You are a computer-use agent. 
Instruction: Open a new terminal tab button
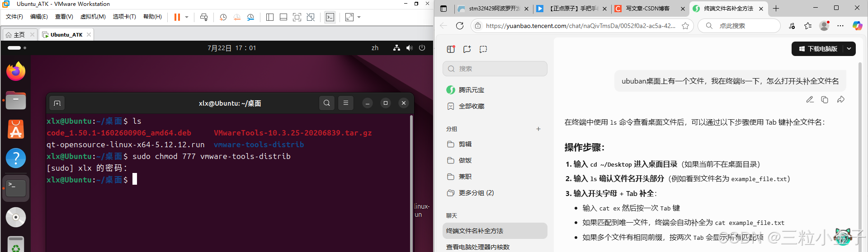tap(57, 103)
